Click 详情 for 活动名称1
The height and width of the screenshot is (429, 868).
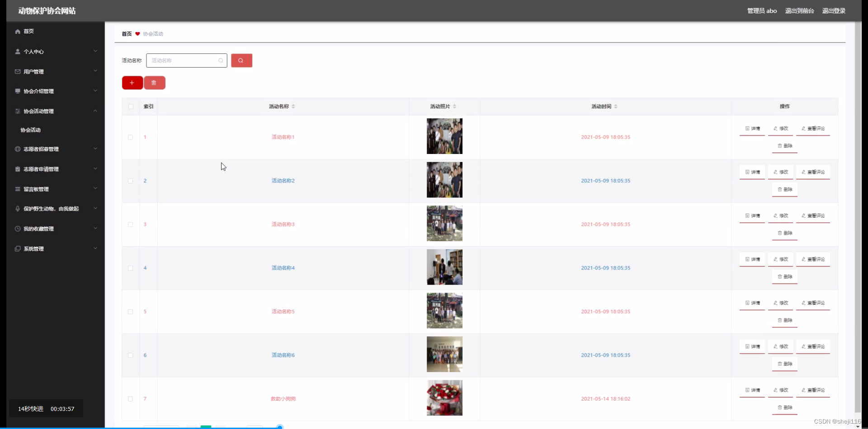click(x=752, y=129)
